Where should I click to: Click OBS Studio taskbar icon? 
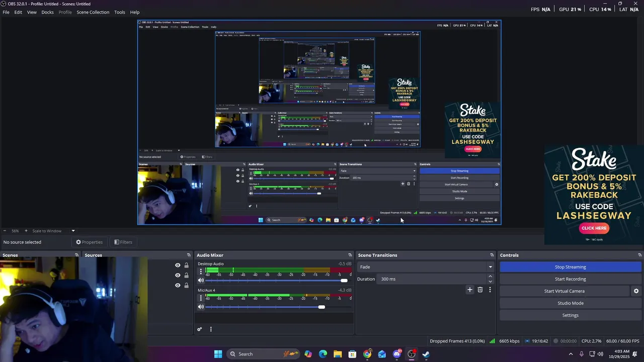click(412, 354)
